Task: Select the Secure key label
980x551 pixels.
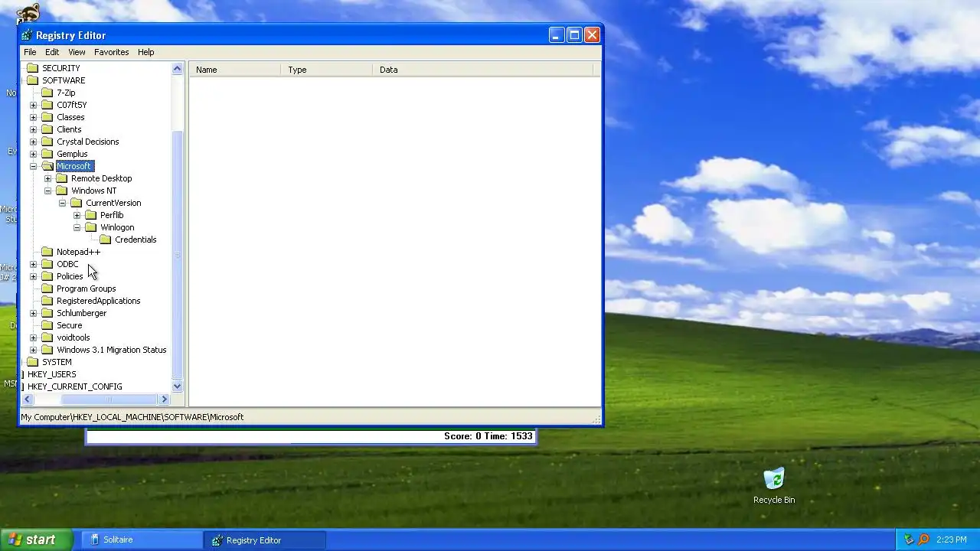Action: (69, 325)
